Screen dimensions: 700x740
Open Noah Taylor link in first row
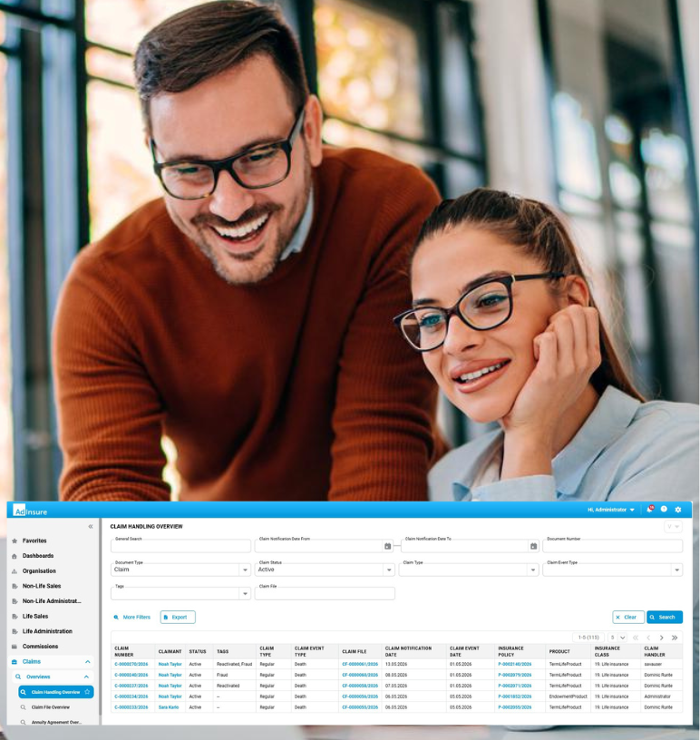pos(170,664)
